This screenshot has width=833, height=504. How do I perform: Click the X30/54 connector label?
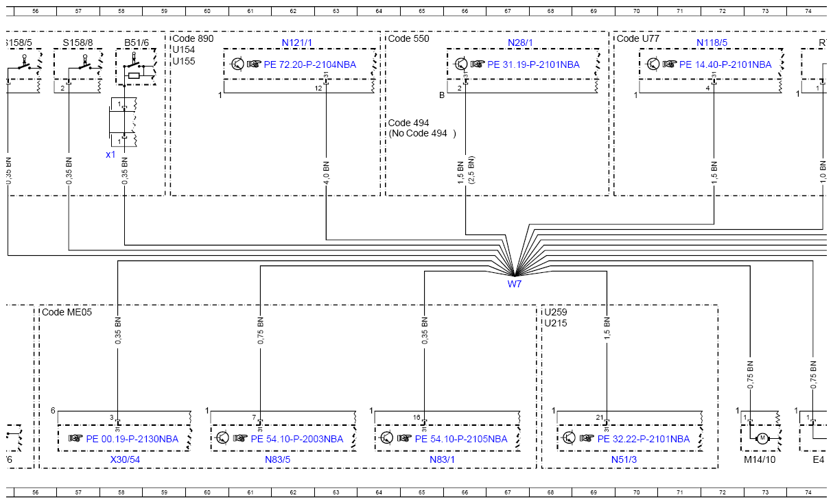click(125, 459)
